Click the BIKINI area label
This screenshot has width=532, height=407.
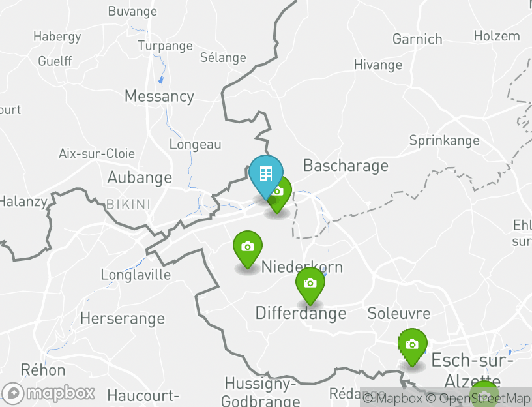128,205
